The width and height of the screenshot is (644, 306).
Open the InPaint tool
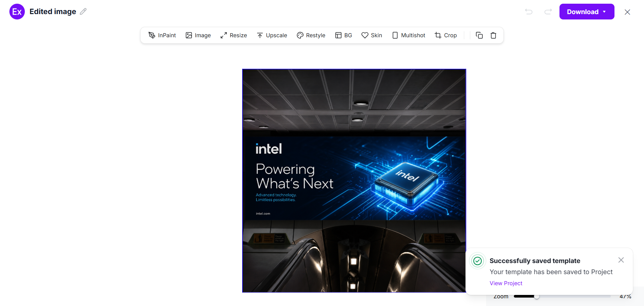point(162,35)
